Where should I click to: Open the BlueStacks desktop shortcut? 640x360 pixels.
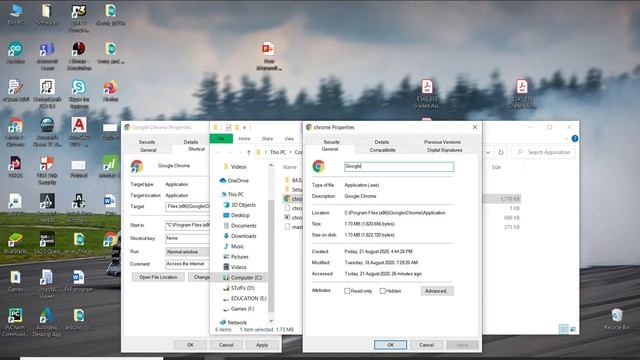(x=15, y=243)
